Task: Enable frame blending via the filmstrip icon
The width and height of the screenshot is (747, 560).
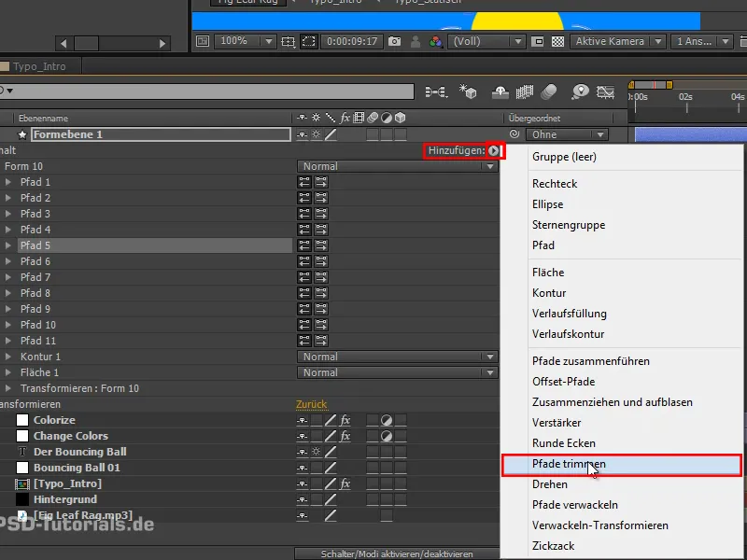Action: click(x=525, y=91)
